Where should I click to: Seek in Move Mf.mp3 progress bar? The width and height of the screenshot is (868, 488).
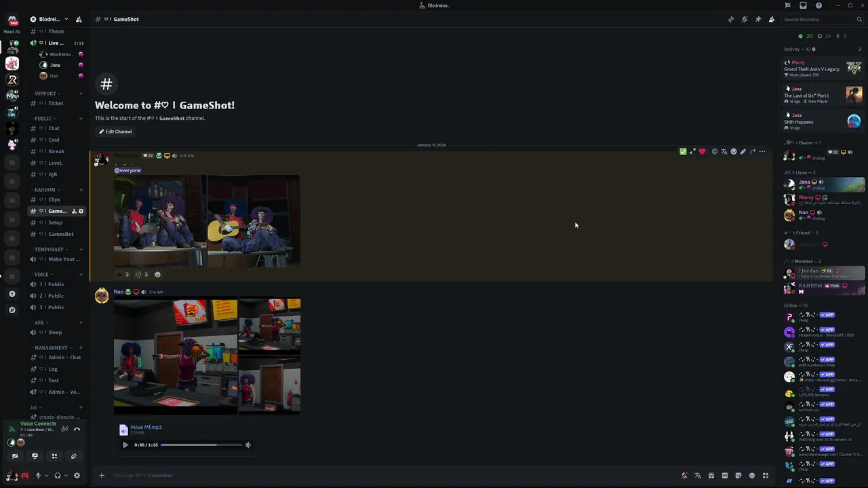pyautogui.click(x=201, y=445)
